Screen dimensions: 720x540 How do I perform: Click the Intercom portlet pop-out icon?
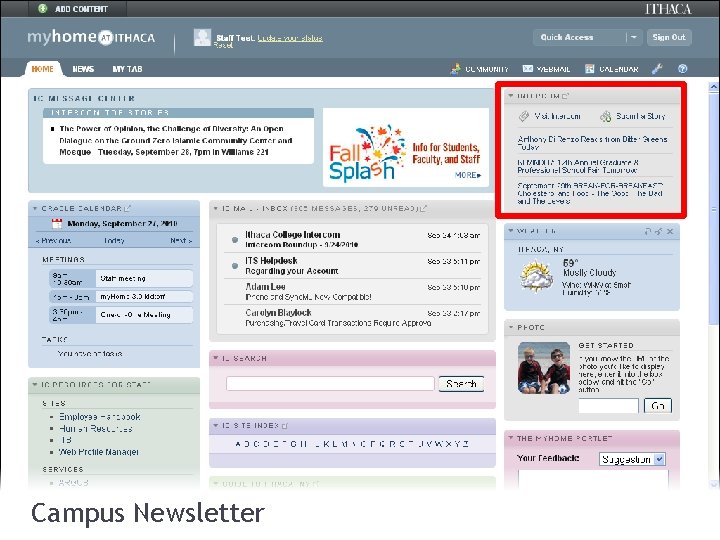coord(566,96)
